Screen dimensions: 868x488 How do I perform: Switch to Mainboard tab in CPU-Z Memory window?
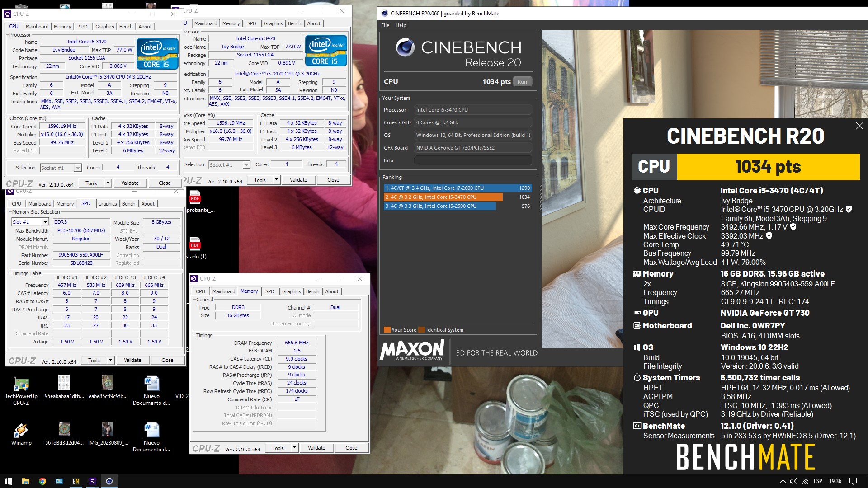(224, 291)
